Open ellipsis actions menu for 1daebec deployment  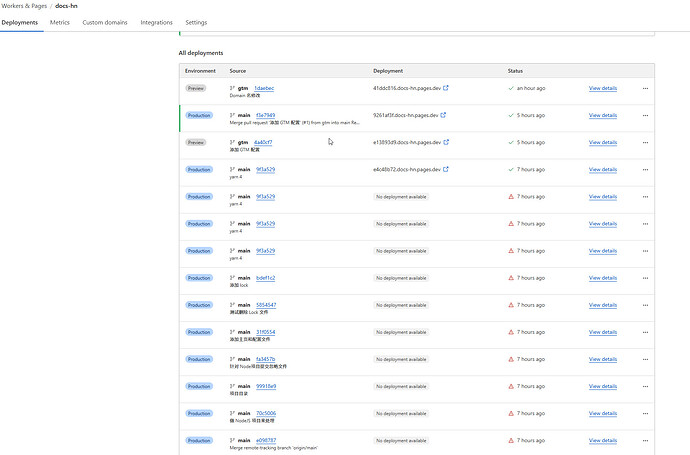[x=645, y=88]
